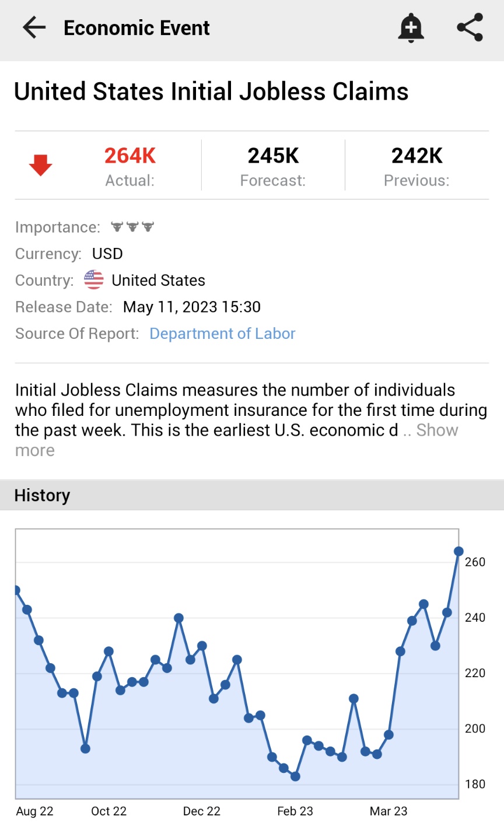Image resolution: width=504 pixels, height=837 pixels.
Task: Add alert with the bell icon
Action: pyautogui.click(x=411, y=27)
